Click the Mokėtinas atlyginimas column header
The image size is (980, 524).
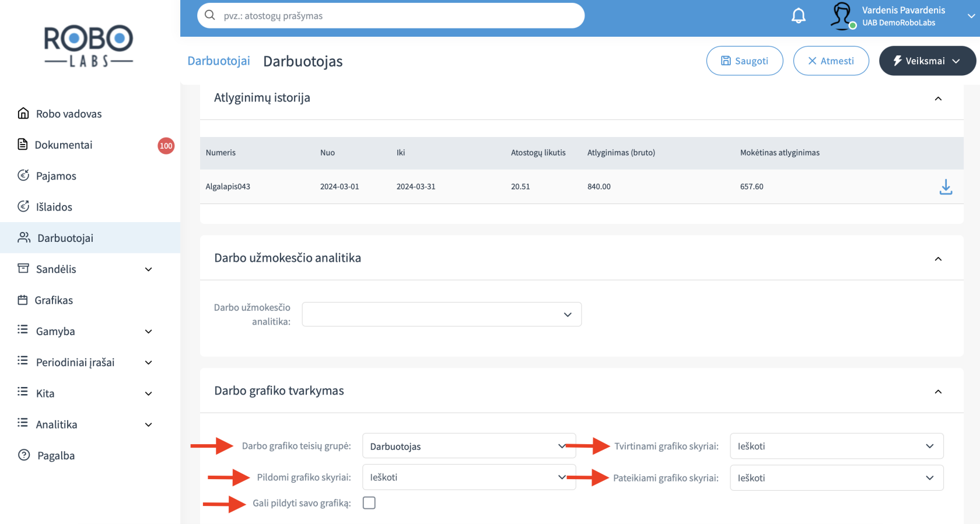(780, 153)
